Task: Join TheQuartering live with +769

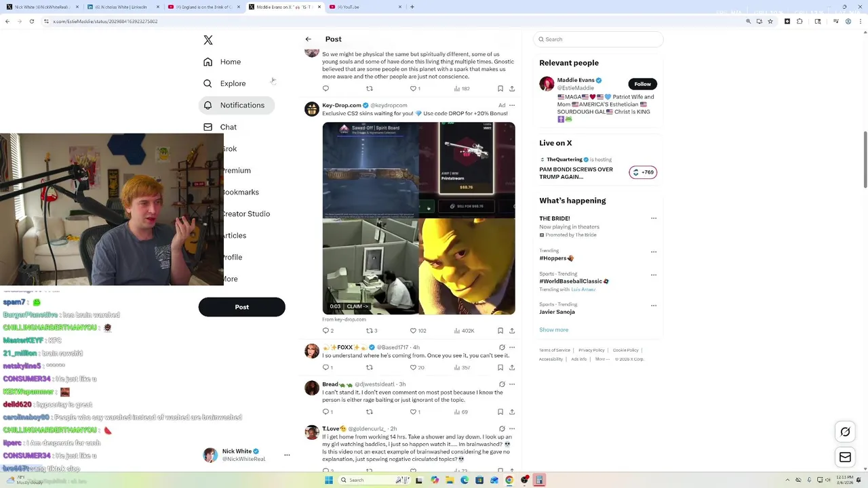Action: tap(643, 172)
